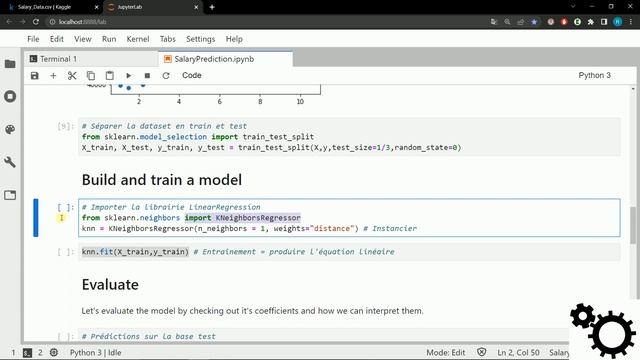Close the JupyterLab browser tab
640x360 pixels.
(196, 7)
